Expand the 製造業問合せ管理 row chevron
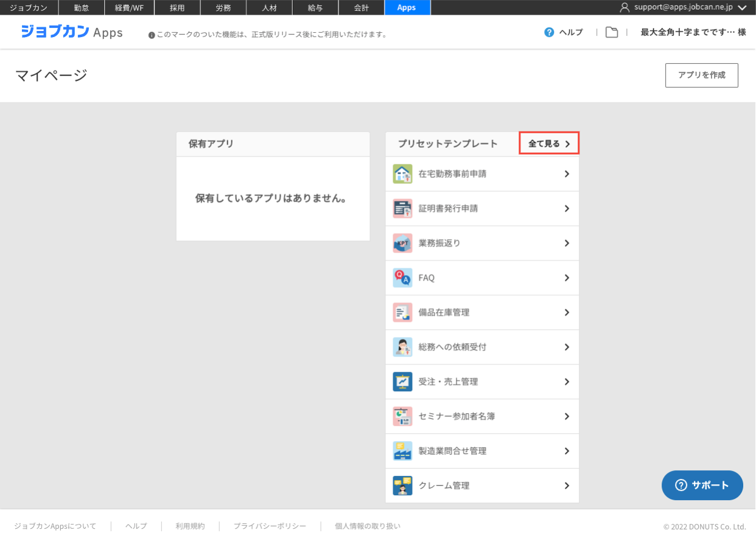This screenshot has width=756, height=544. coord(567,452)
